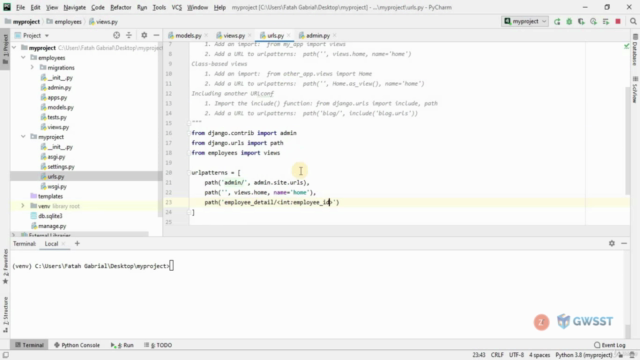Viewport: 640px width, 360px height.
Task: Collapse the inner myproject package folder
Action: tap(23, 137)
